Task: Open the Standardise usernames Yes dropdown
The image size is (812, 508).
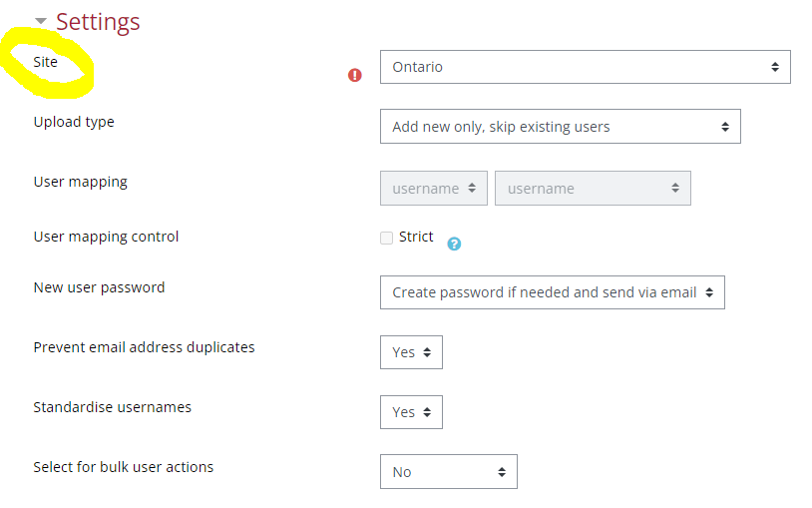Action: click(410, 412)
